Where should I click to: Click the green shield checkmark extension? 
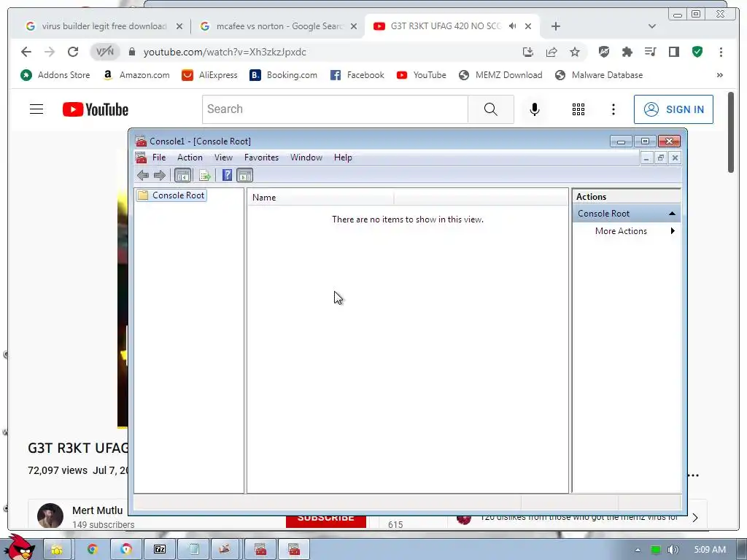697,52
